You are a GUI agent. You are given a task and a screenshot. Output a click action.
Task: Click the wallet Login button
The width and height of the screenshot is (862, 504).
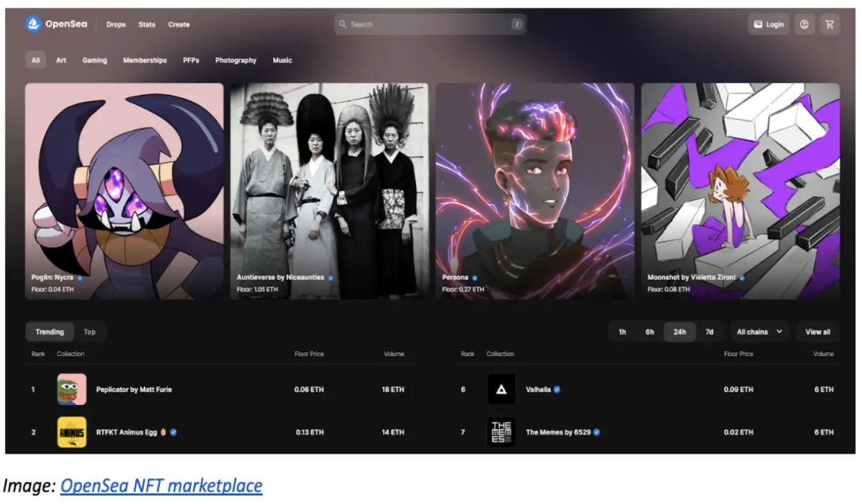pos(769,24)
